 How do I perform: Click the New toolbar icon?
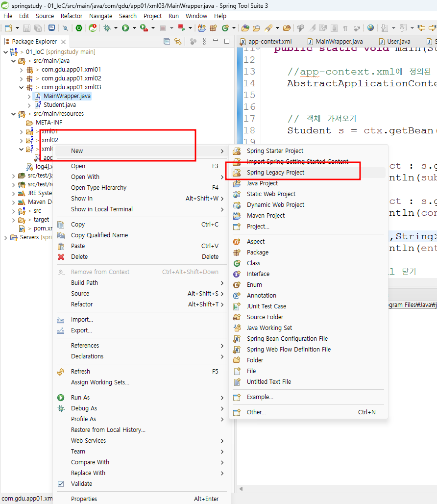9,28
